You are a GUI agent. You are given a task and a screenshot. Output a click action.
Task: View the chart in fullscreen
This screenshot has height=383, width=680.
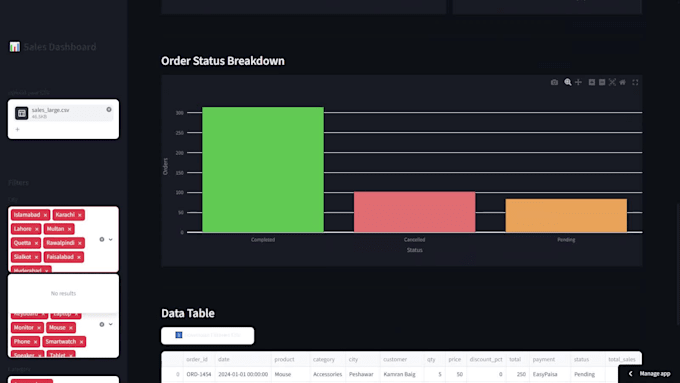coord(635,82)
